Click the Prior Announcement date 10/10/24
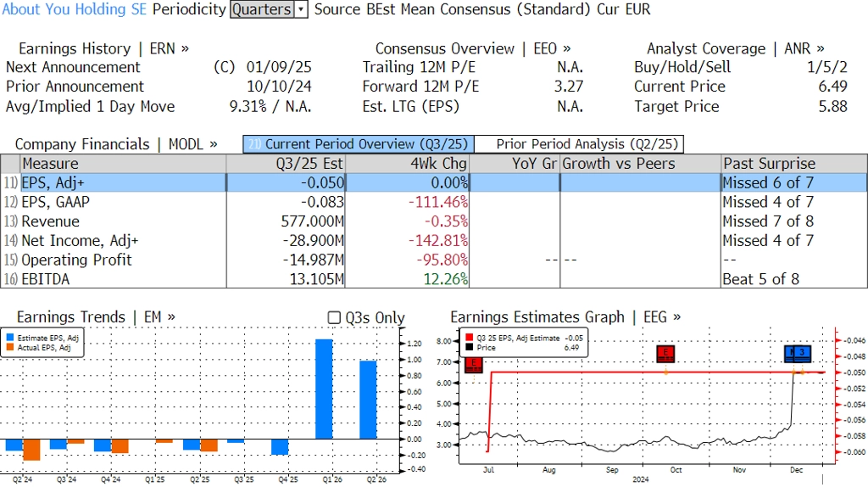868x487 pixels. (279, 87)
